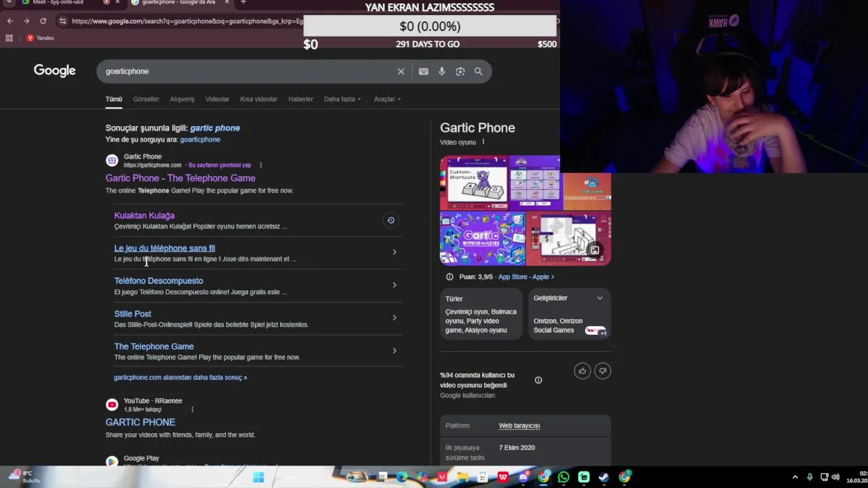868x488 pixels.
Task: Open the YouTube GARTIC PHONE result
Action: (x=140, y=422)
